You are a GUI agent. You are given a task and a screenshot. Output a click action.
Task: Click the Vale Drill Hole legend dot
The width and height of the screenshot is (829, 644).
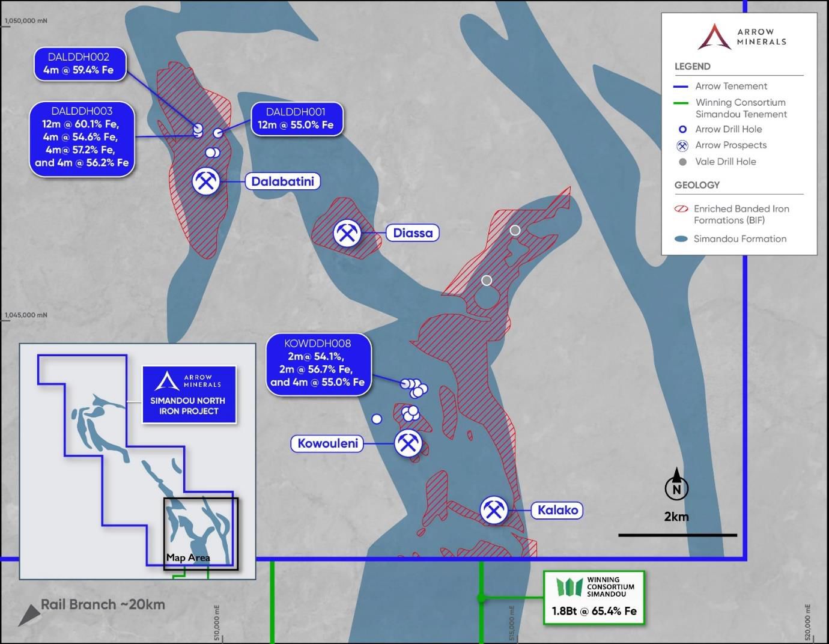pos(682,162)
